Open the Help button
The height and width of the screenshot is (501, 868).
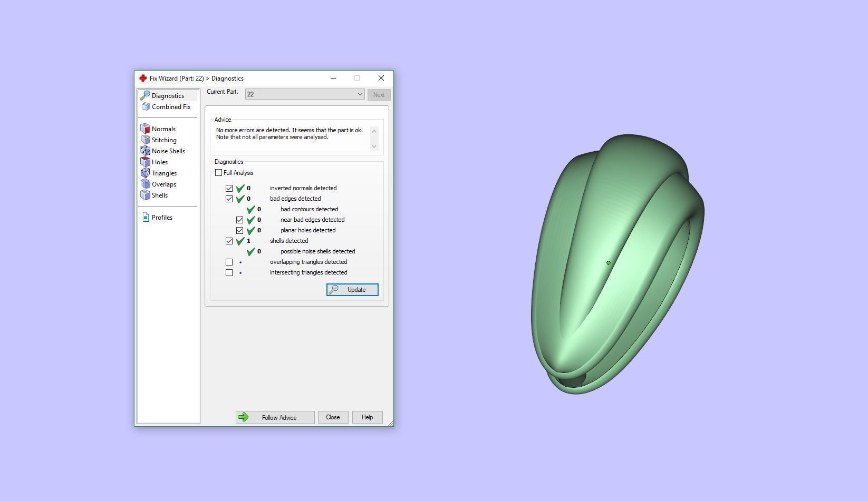[367, 417]
